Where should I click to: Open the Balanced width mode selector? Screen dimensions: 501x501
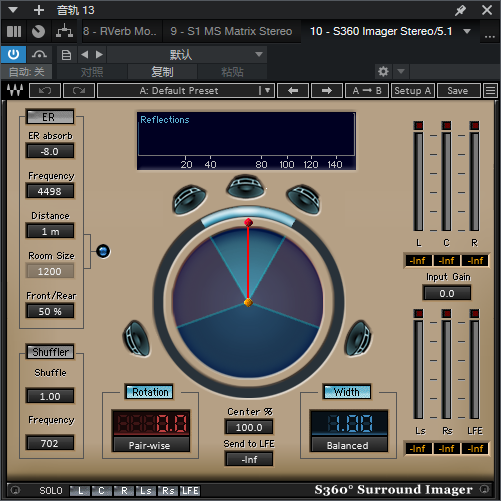click(x=349, y=445)
